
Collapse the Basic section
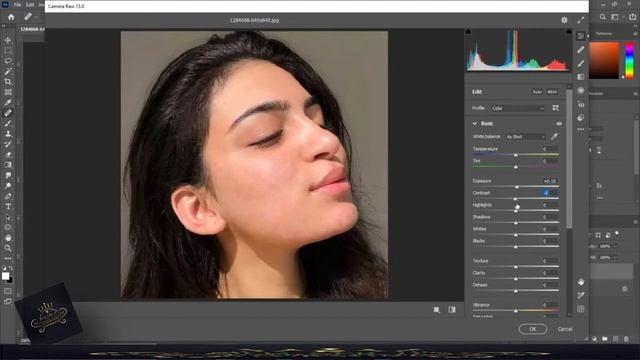pyautogui.click(x=475, y=124)
